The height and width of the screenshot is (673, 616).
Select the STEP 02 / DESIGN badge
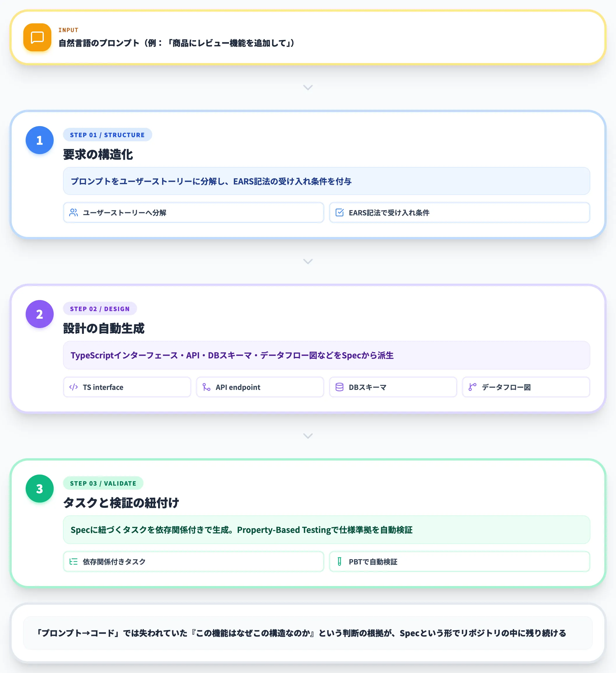(100, 309)
